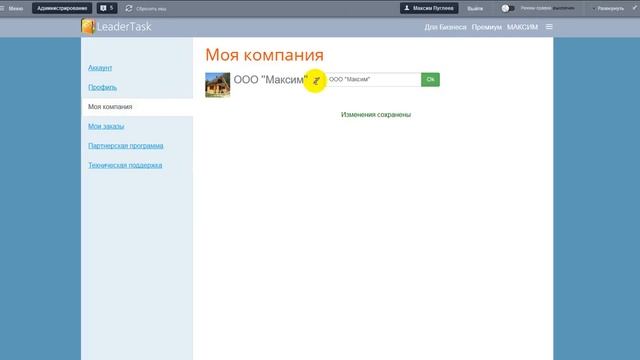Screen dimensions: 640x360
Task: Open Мои заказы sidebar link
Action: coord(106,126)
